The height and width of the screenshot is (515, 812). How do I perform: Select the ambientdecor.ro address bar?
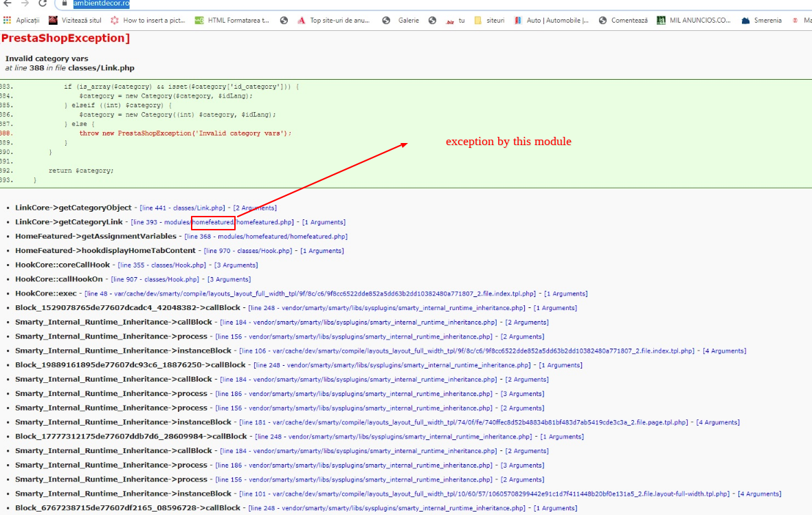(x=102, y=3)
